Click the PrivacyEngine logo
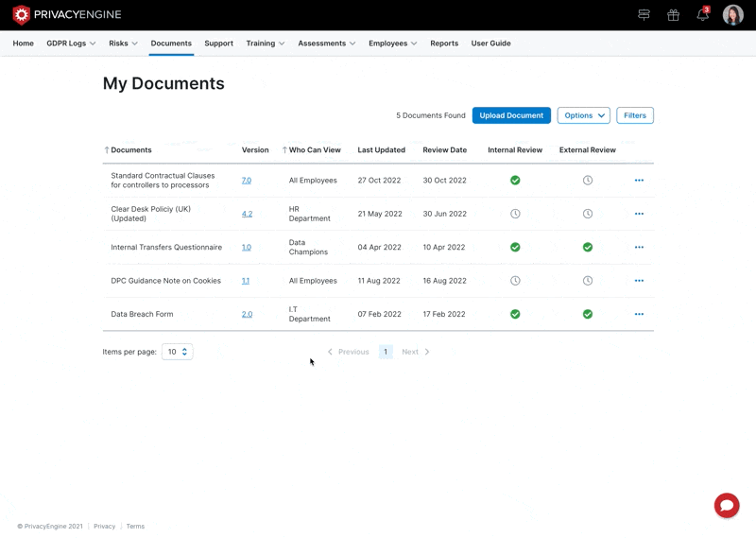The height and width of the screenshot is (538, 756). click(66, 14)
